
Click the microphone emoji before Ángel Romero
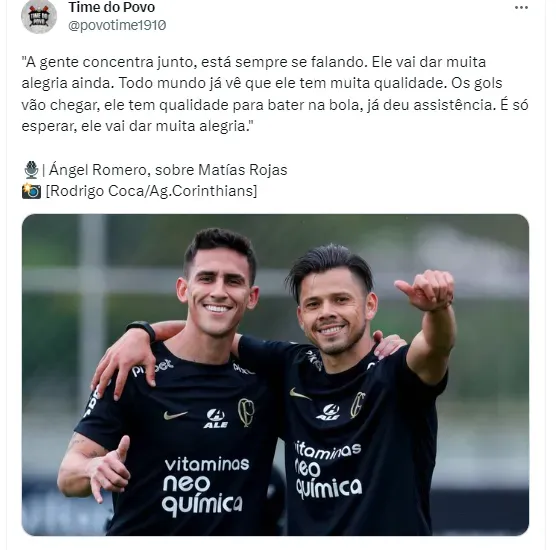point(31,170)
